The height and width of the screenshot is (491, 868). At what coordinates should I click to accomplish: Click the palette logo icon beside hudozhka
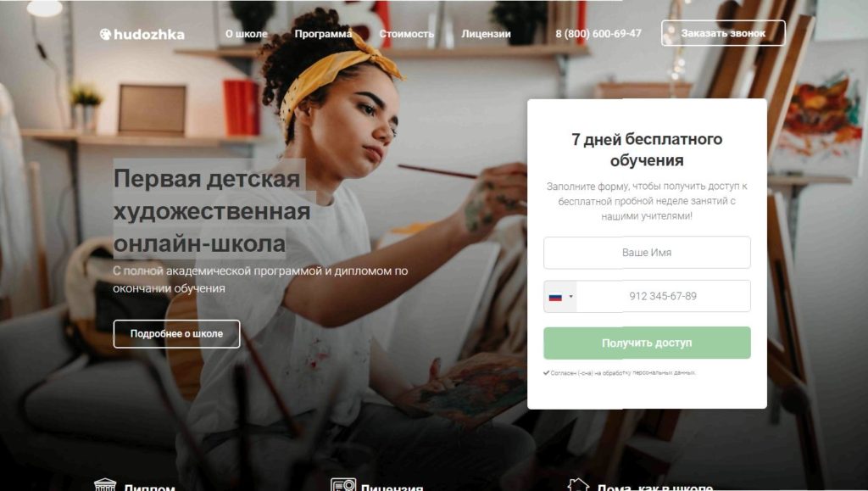point(105,34)
